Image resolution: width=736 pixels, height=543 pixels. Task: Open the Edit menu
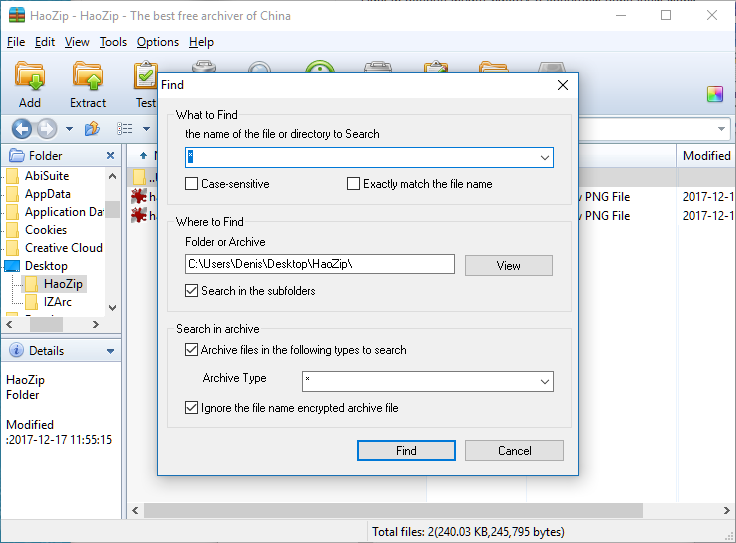click(x=45, y=42)
